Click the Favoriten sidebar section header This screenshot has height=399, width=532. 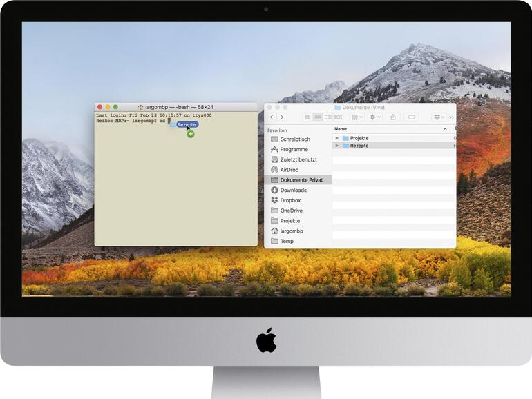[277, 130]
